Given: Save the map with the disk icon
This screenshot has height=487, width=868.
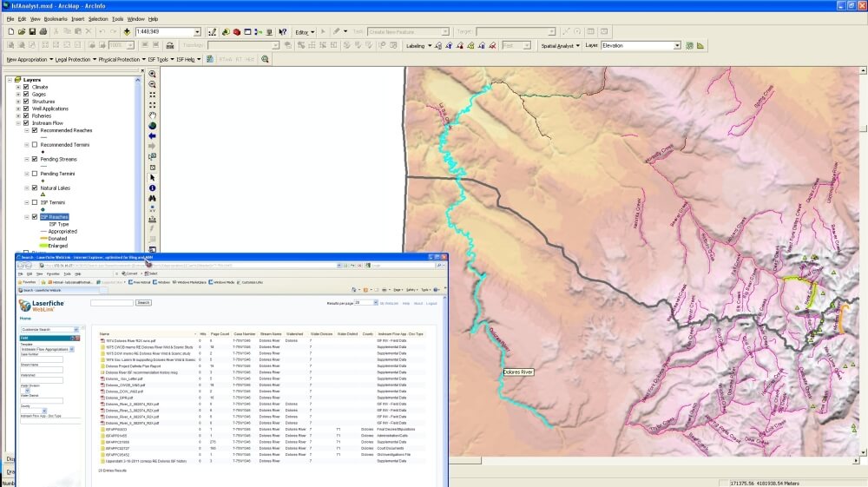Looking at the screenshot, I should click(x=32, y=32).
